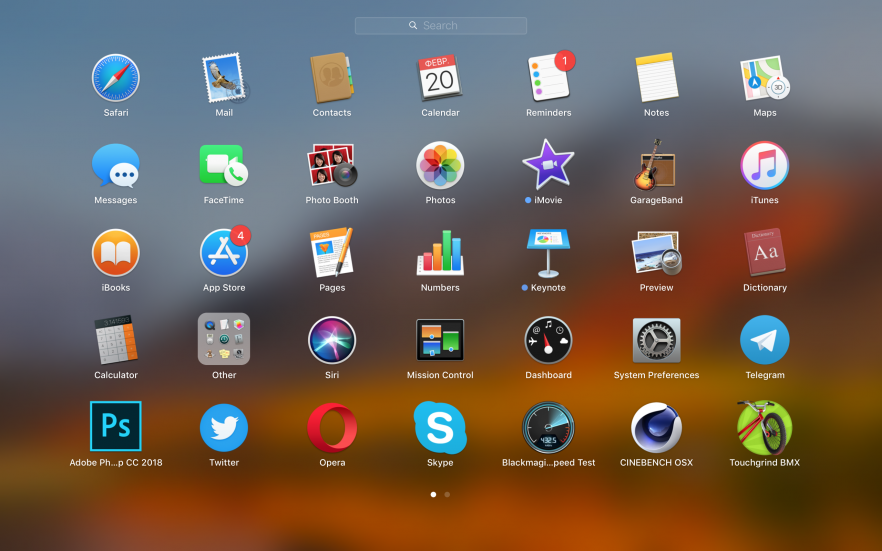
Task: Open the Photos app
Action: 440,165
